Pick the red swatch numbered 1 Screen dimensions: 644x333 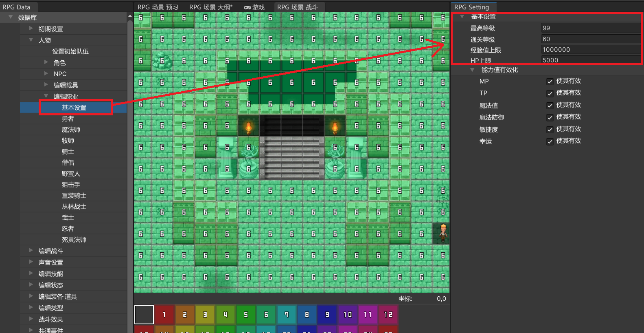(164, 315)
